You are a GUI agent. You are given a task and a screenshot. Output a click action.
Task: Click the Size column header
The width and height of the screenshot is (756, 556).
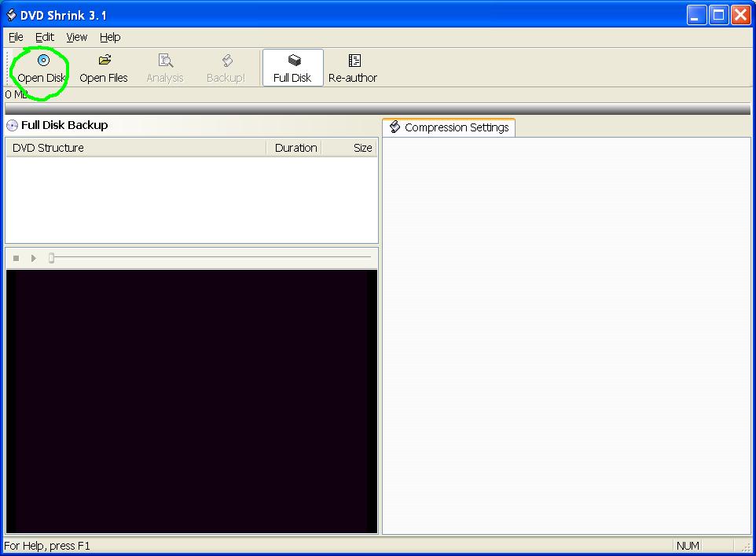[350, 148]
